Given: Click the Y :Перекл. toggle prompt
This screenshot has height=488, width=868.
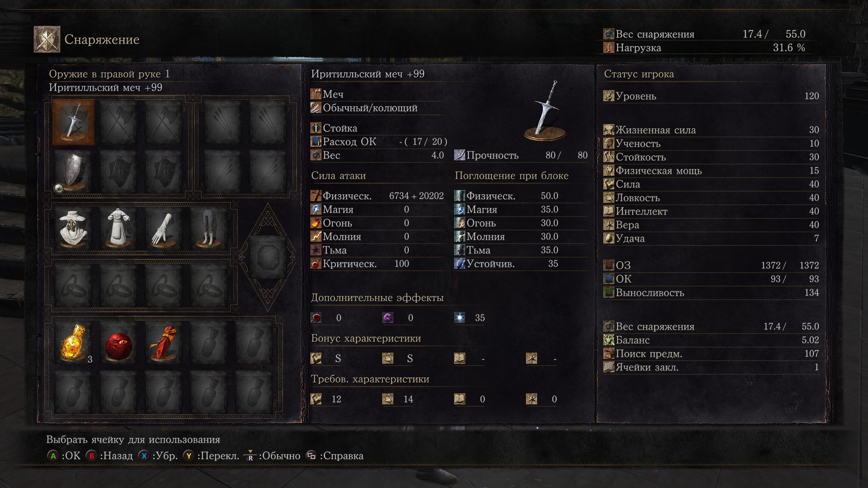Looking at the screenshot, I should tap(211, 455).
